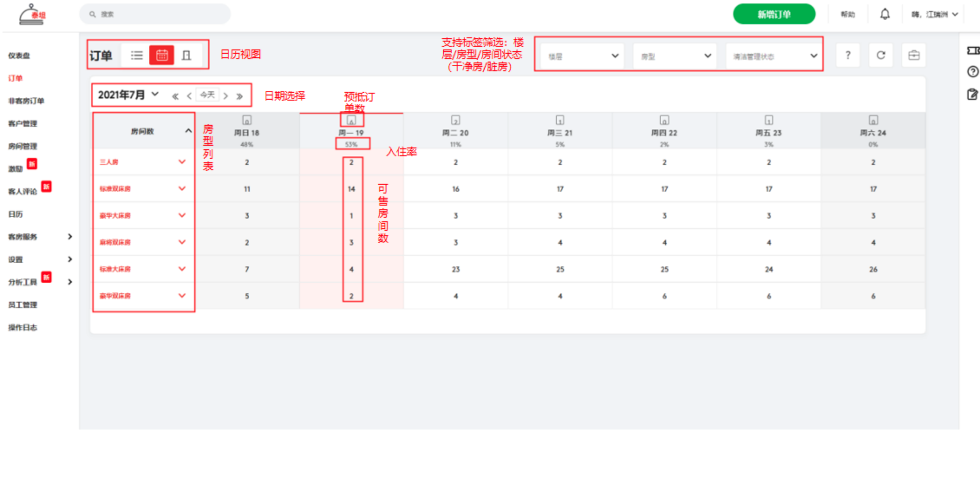
Task: Collapse the 房间数 header chevron
Action: point(188,131)
